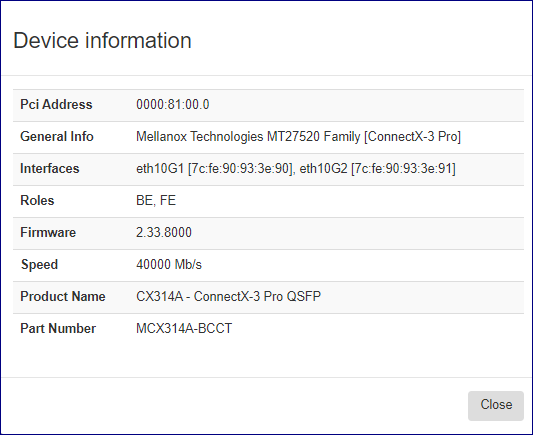This screenshot has width=533, height=435.
Task: Select the eth10G1 interface entry
Action: (214, 168)
